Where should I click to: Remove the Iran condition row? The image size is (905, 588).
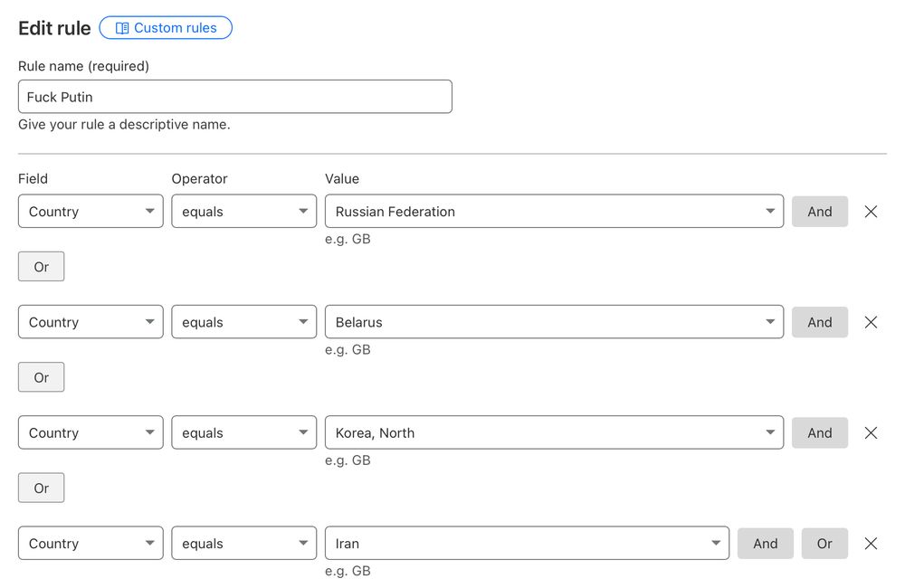(871, 544)
